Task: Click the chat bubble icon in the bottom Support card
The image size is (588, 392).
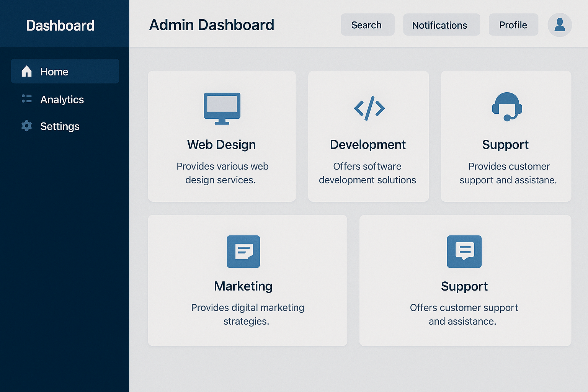Action: [x=464, y=252]
